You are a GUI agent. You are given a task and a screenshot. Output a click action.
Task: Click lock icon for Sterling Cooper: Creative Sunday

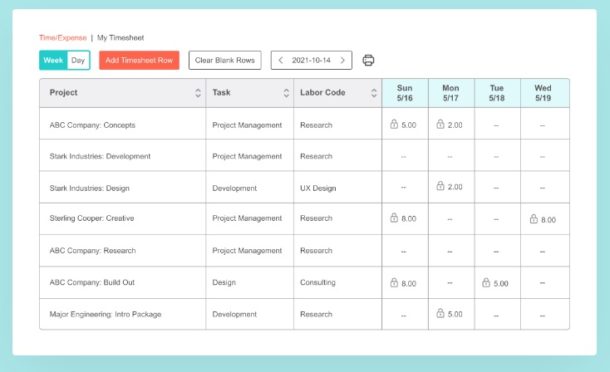394,218
